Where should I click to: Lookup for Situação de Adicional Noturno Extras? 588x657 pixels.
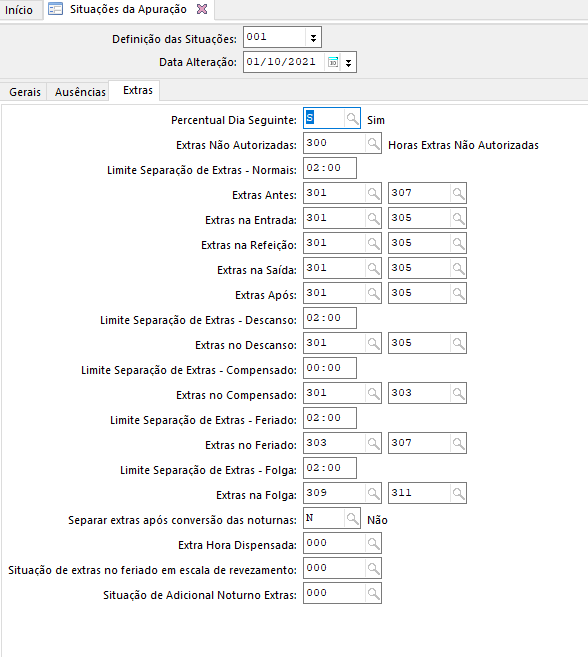click(x=373, y=594)
